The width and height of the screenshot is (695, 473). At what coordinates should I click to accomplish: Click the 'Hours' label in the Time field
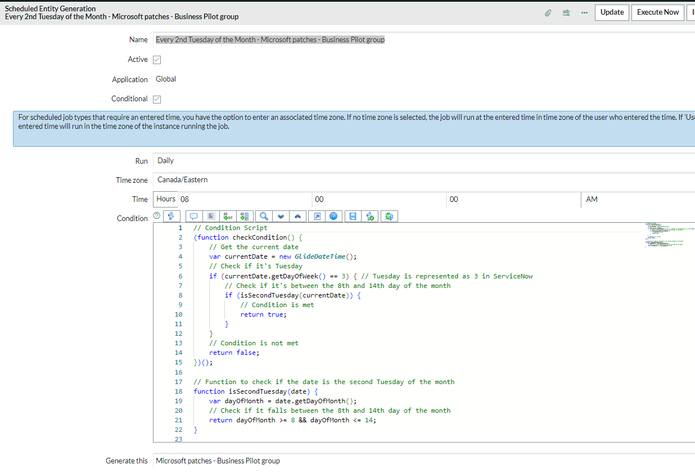click(166, 199)
